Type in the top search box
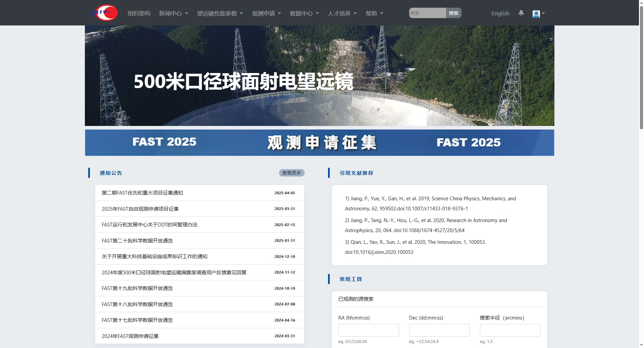Viewport: 644px width, 348px height. (x=427, y=13)
